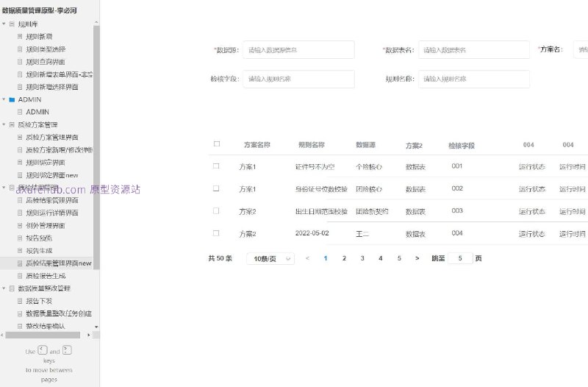Click the page icon beside 规则新增
Image resolution: width=588 pixels, height=387 pixels.
coord(20,36)
